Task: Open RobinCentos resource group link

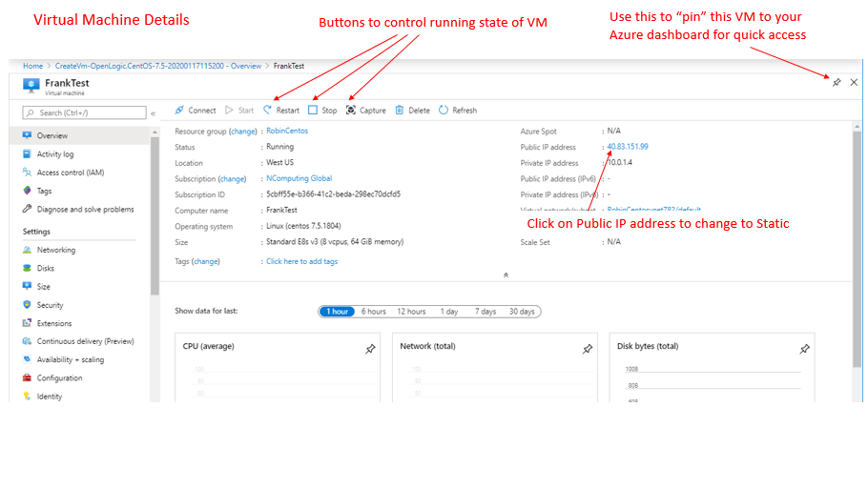Action: [287, 131]
